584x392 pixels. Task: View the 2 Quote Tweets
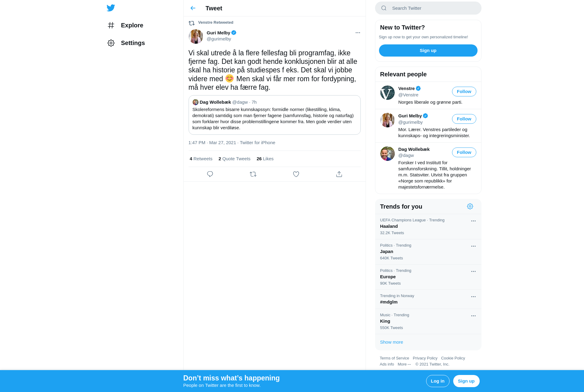click(x=234, y=159)
